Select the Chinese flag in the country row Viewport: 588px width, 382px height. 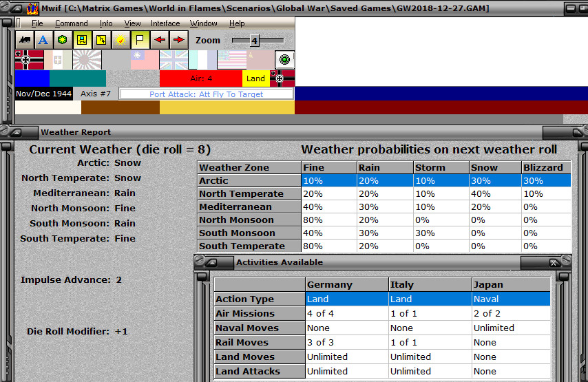point(145,60)
